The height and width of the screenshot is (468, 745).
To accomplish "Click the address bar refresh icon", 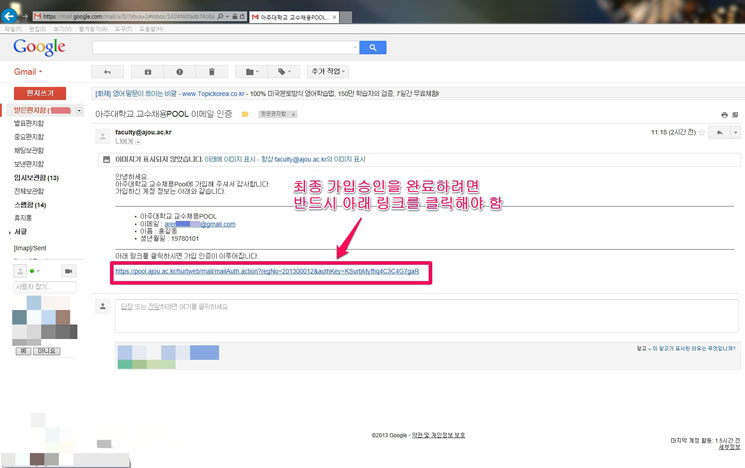I will tap(242, 17).
